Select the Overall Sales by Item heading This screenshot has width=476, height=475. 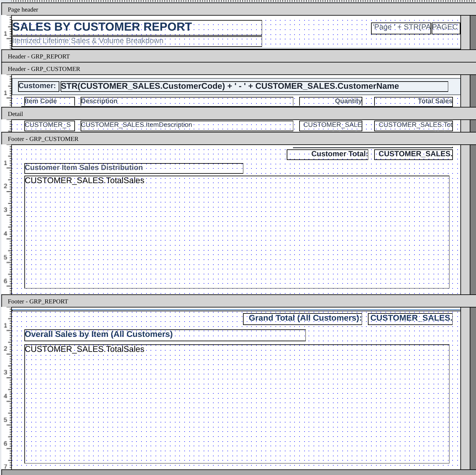click(x=165, y=335)
